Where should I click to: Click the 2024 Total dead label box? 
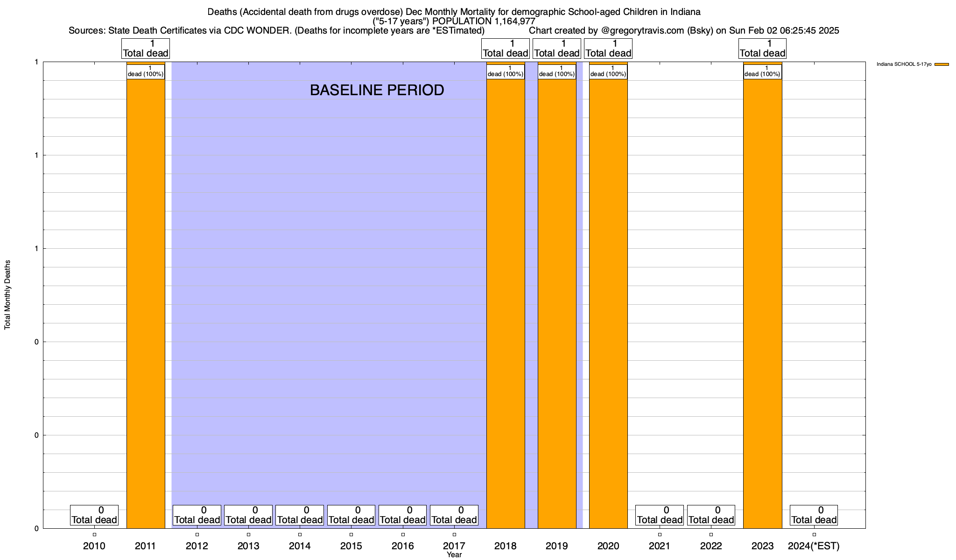click(814, 515)
